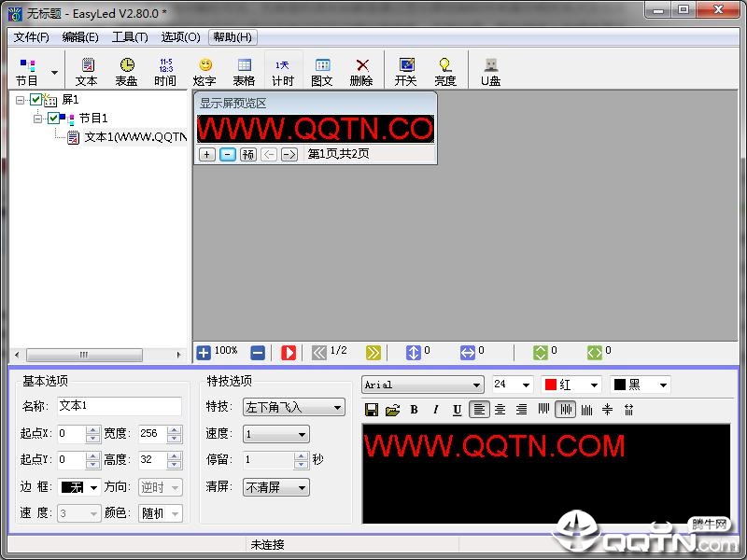This screenshot has width=747, height=560.
Task: Insert a 表盘 clock dial
Action: coord(126,72)
